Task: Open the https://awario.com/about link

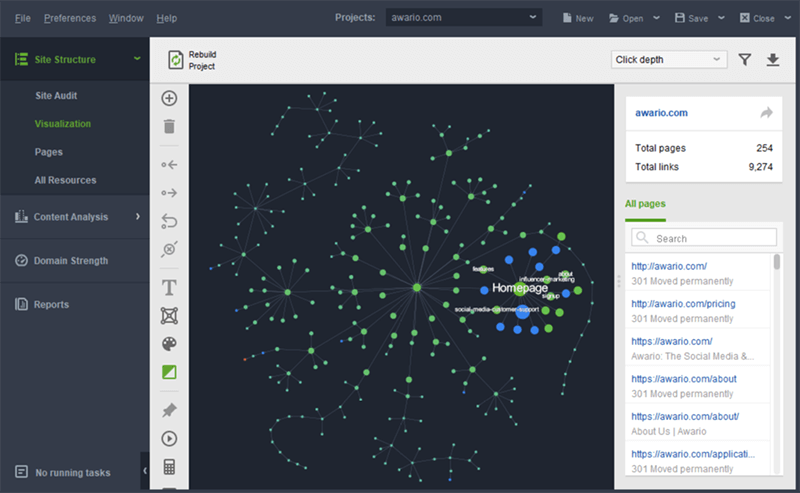Action: click(684, 379)
